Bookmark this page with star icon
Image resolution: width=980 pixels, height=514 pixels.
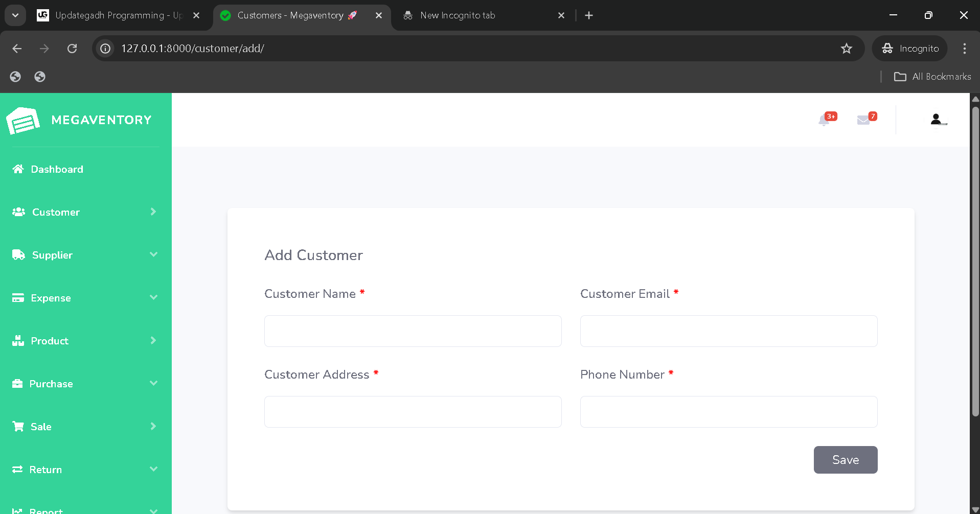tap(847, 49)
